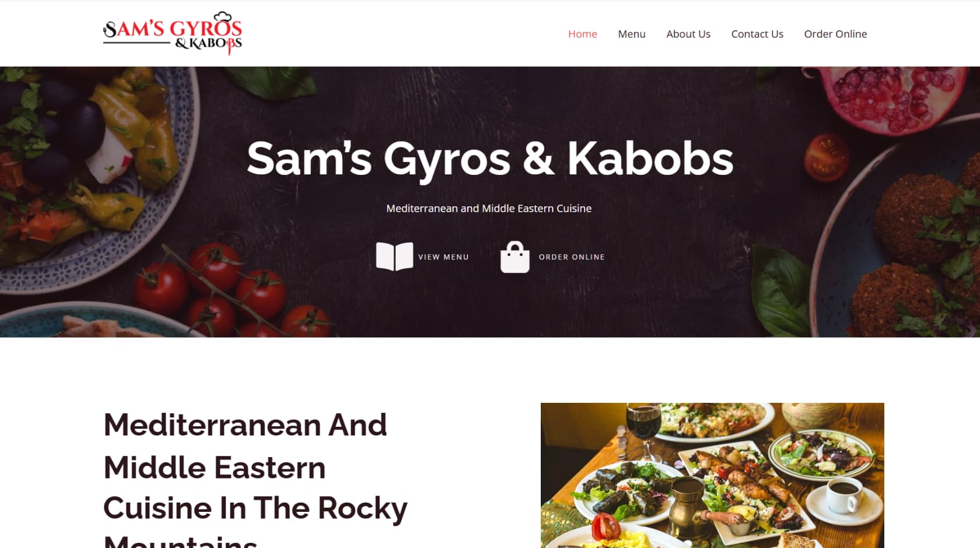Open the About Us page
Screen dimensions: 980x548
[688, 34]
